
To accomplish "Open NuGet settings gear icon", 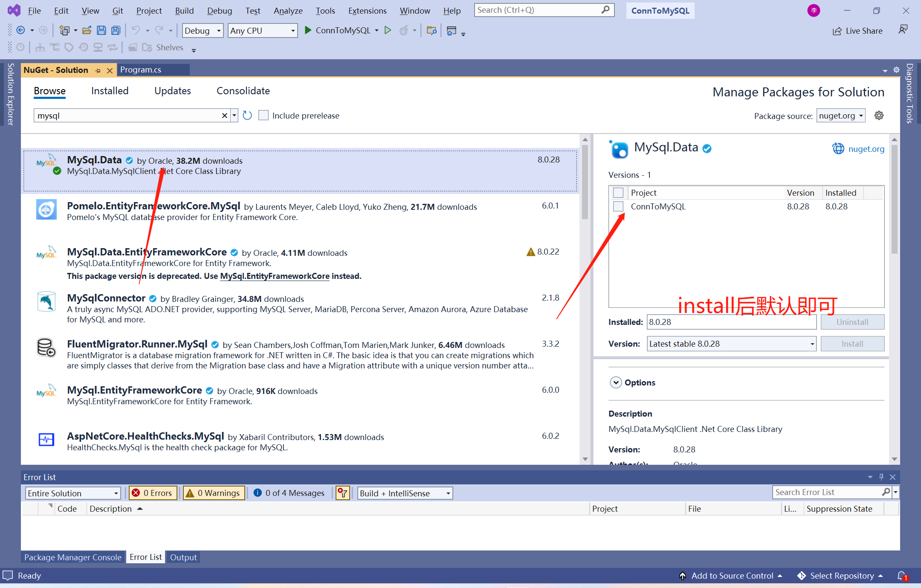I will pyautogui.click(x=879, y=116).
